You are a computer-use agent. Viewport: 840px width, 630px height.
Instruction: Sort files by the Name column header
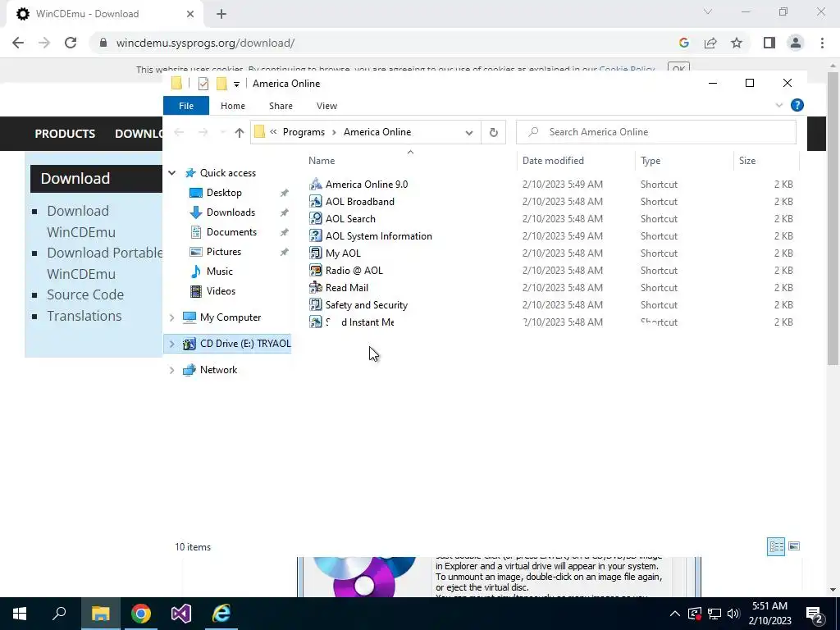click(322, 160)
